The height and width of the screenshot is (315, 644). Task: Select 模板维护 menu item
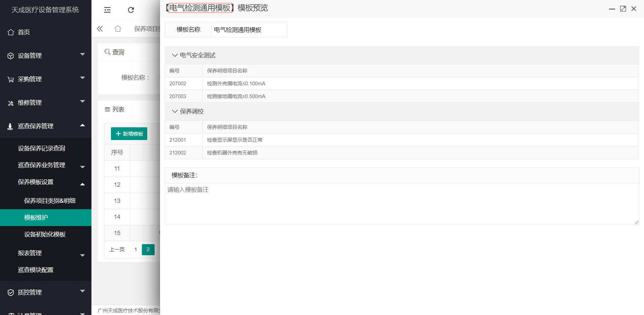(x=46, y=218)
